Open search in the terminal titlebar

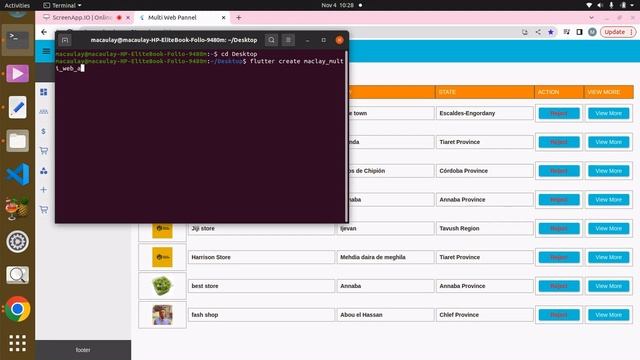[x=271, y=40]
